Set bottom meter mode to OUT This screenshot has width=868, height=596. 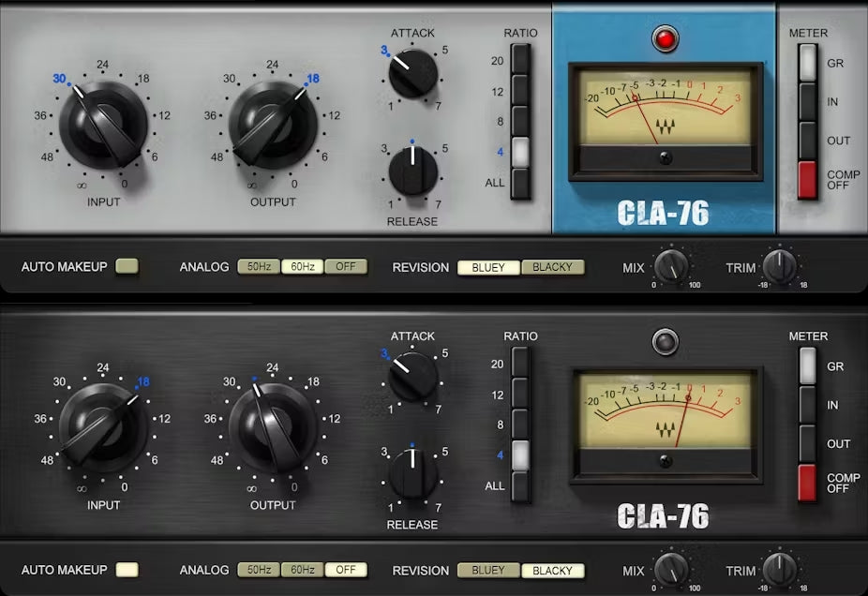click(807, 443)
